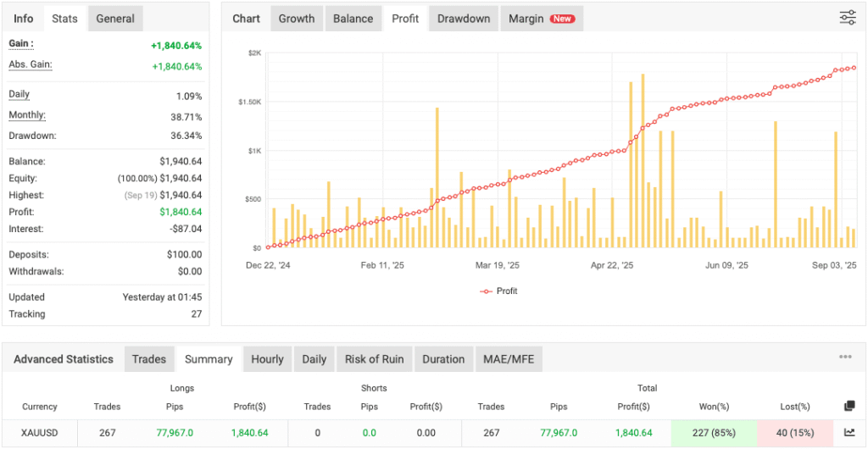This screenshot has width=868, height=449.
Task: Select the Balance chart tab
Action: coord(353,19)
